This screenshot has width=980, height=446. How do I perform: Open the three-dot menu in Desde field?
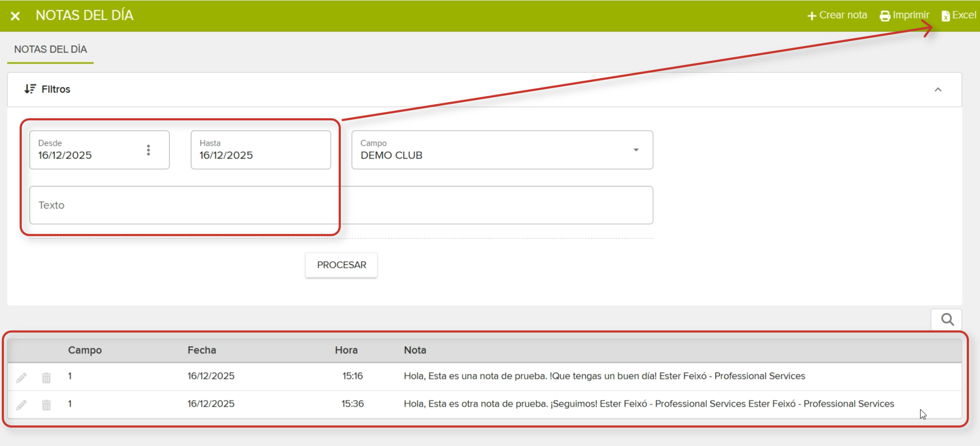[148, 150]
